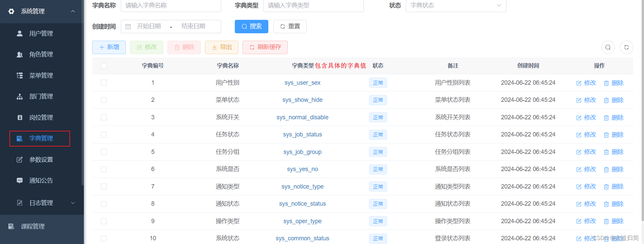Click the 岗位管理 icon
The width and height of the screenshot is (644, 244).
coord(20,117)
